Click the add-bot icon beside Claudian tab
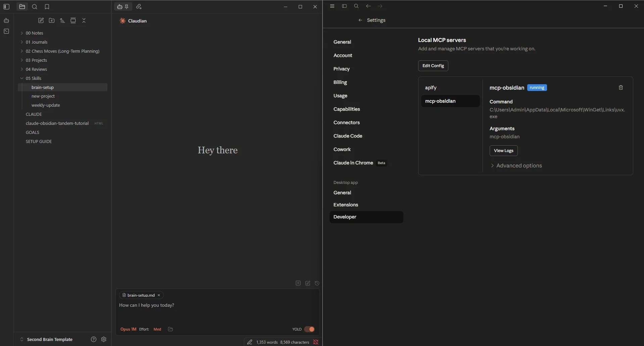The height and width of the screenshot is (346, 644). click(139, 7)
